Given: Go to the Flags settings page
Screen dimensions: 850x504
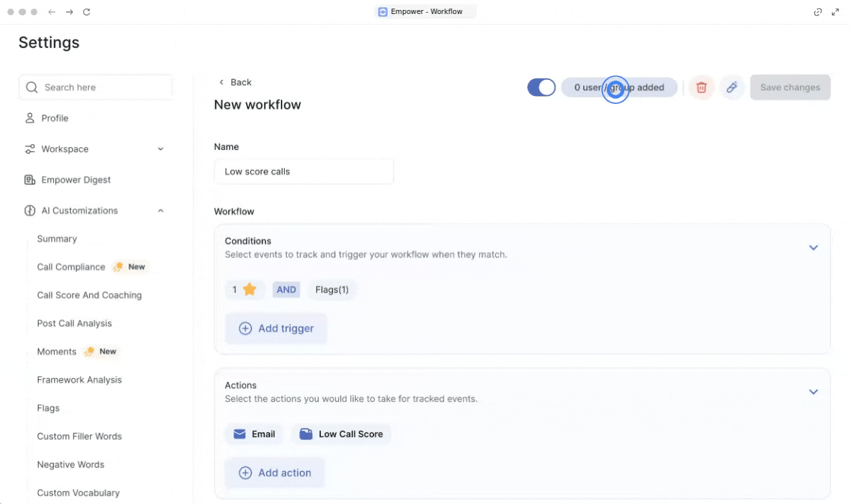Looking at the screenshot, I should [48, 408].
